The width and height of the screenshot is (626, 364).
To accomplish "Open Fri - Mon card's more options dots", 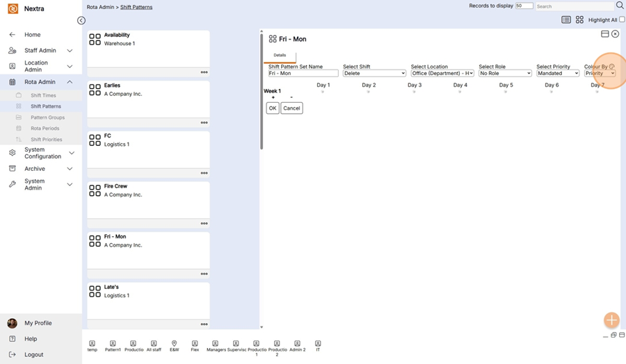I will (204, 274).
